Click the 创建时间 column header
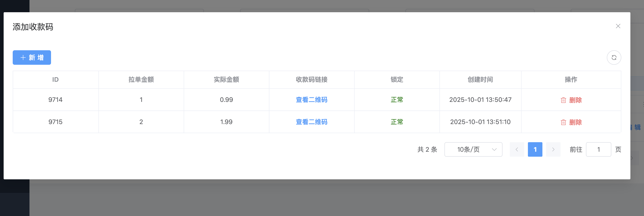The height and width of the screenshot is (216, 644). [x=480, y=80]
